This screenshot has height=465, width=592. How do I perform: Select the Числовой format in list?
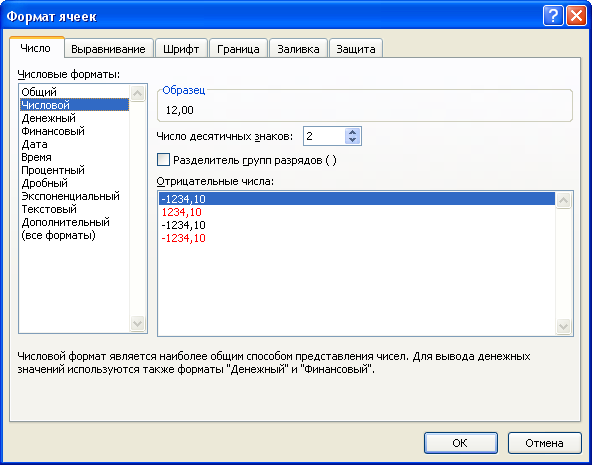pyautogui.click(x=74, y=105)
